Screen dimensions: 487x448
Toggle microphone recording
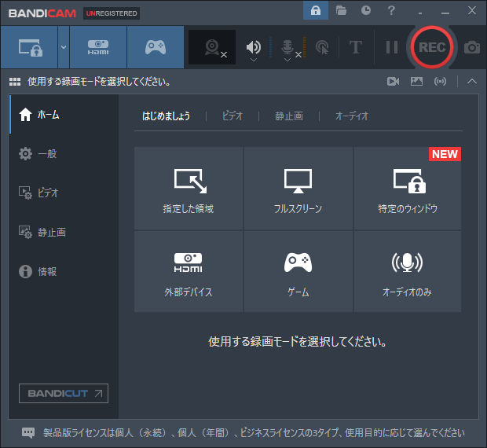[287, 46]
